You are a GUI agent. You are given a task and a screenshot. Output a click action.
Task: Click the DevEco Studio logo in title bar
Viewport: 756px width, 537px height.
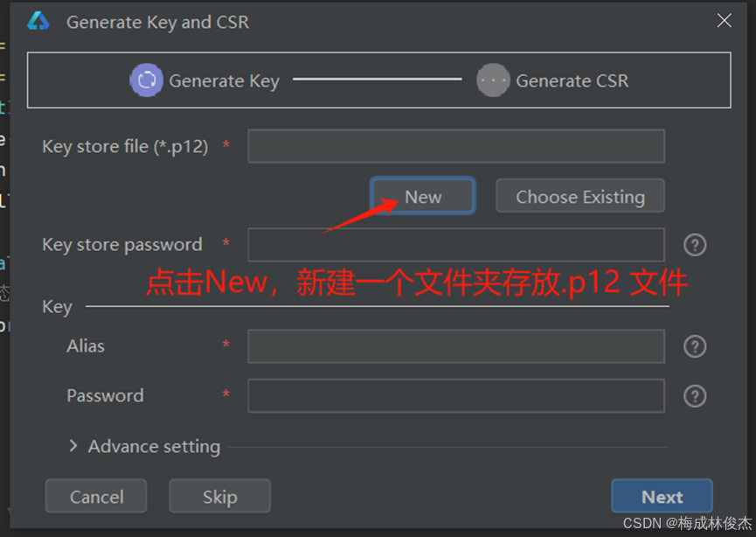tap(38, 21)
